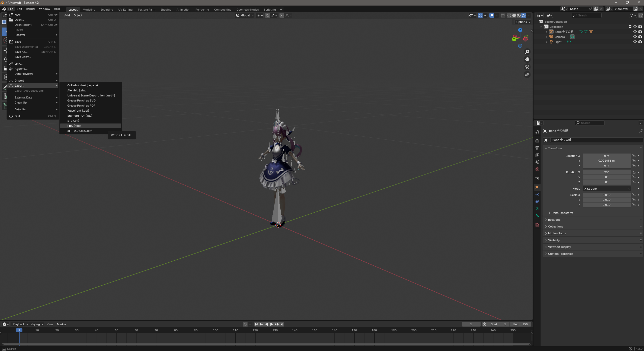644x351 pixels.
Task: Open the World properties tab icon
Action: click(x=537, y=169)
